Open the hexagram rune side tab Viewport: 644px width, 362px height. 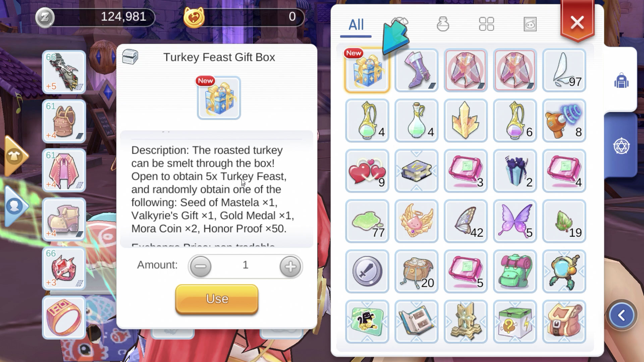pyautogui.click(x=621, y=146)
